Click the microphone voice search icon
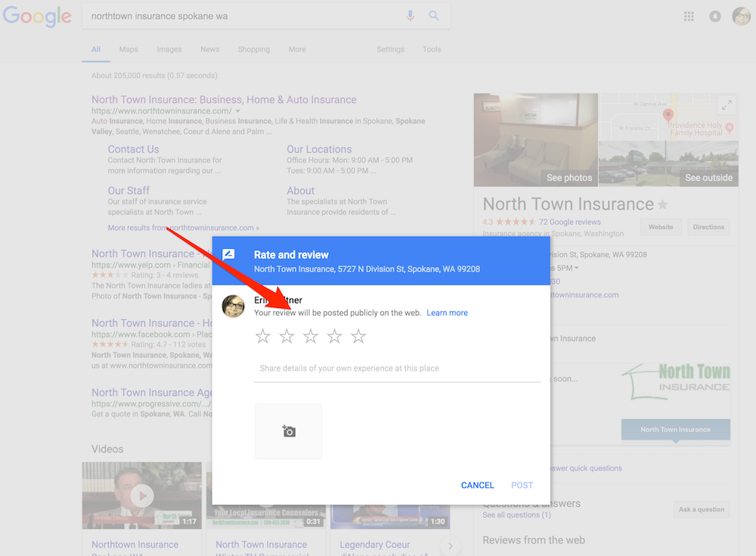 [x=411, y=16]
